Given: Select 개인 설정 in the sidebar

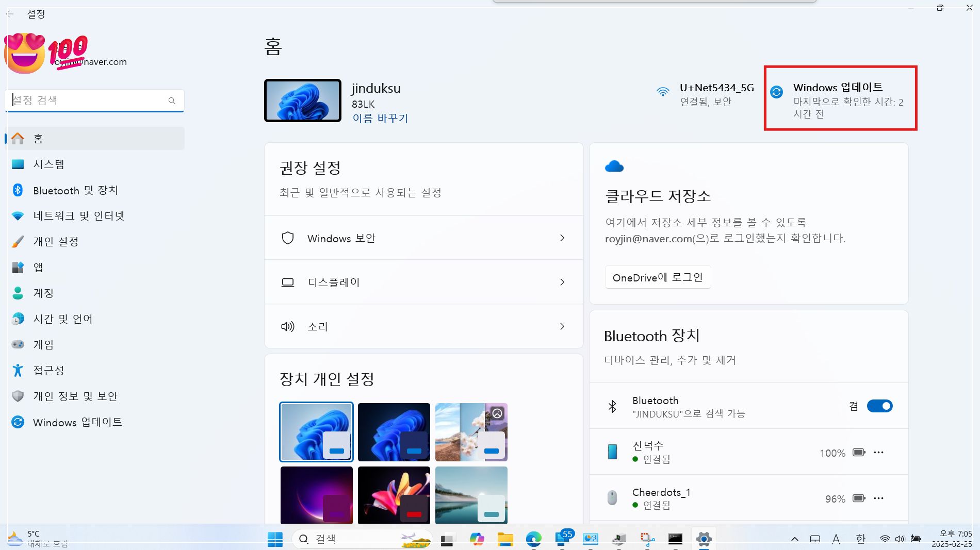Looking at the screenshot, I should coord(95,242).
